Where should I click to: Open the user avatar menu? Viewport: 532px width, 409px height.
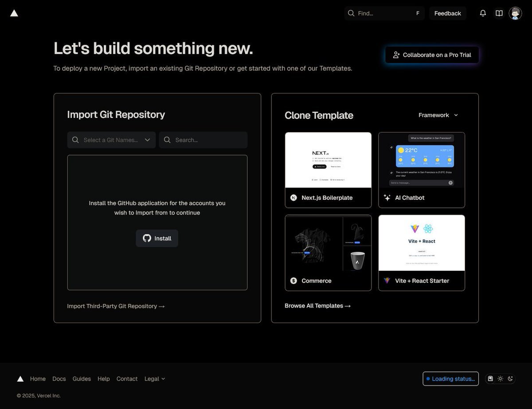tap(515, 13)
